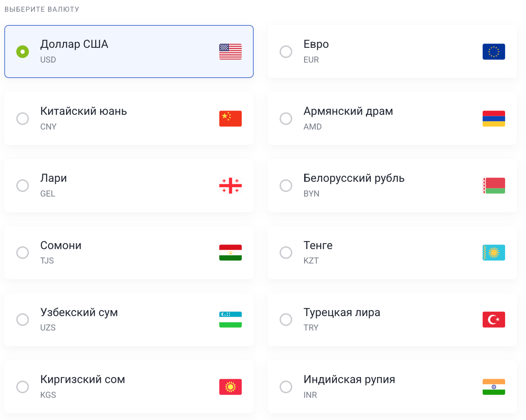Click the Turkey flag icon
526x420 pixels.
pyautogui.click(x=493, y=320)
